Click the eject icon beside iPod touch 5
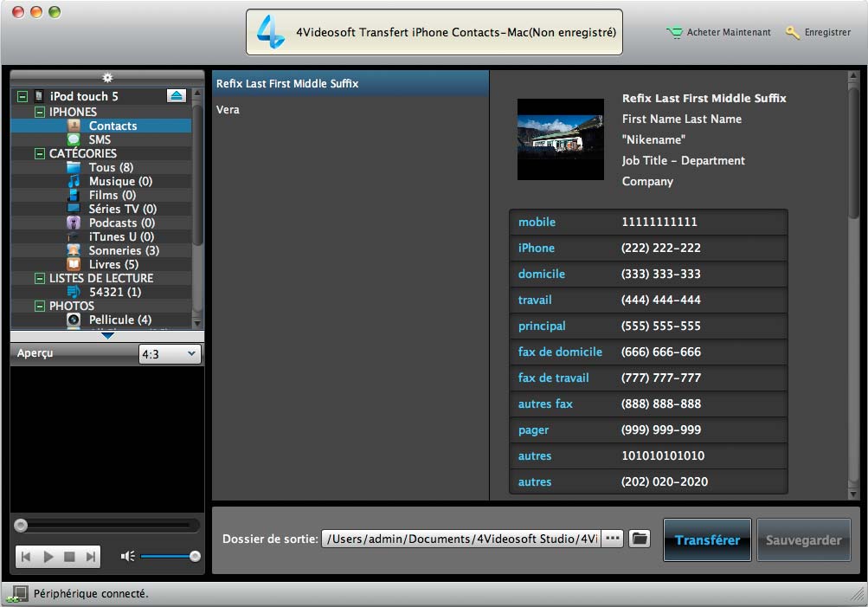 (x=177, y=96)
